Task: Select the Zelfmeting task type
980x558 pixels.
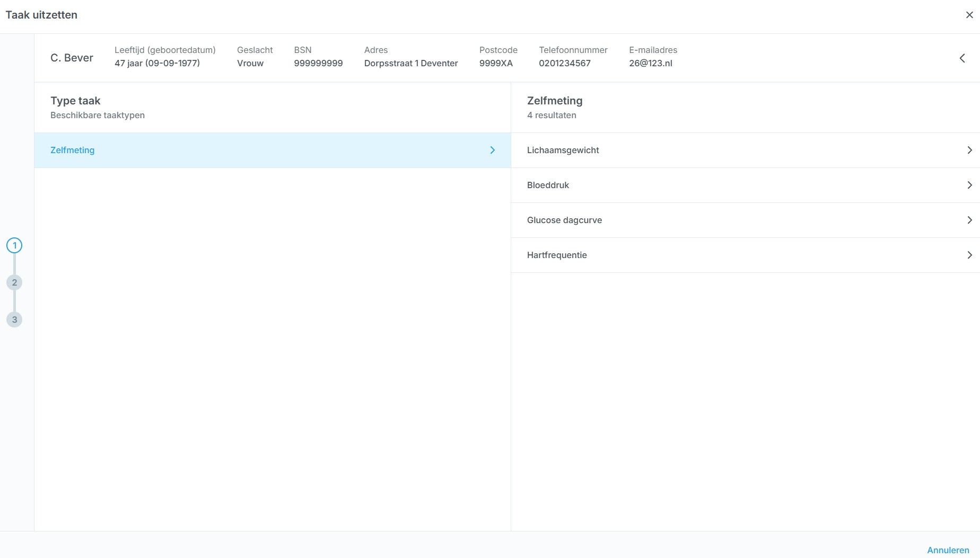Action: 73,150
